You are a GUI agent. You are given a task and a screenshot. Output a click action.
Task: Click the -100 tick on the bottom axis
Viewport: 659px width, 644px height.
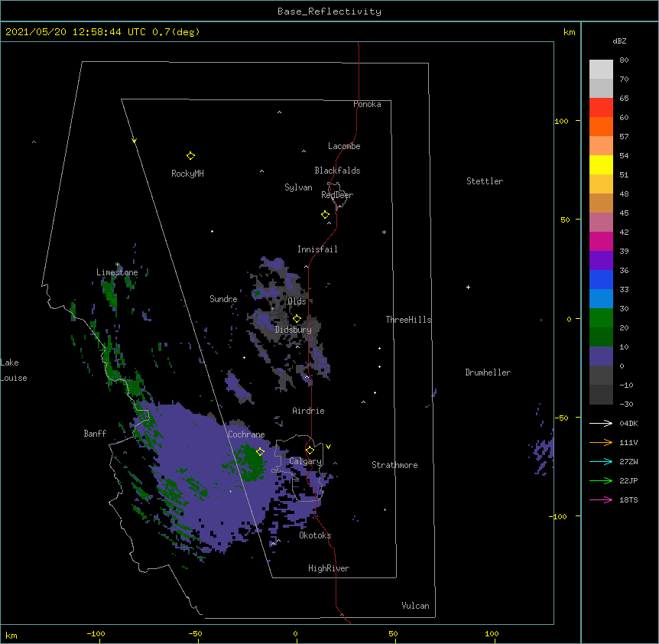[x=96, y=633]
